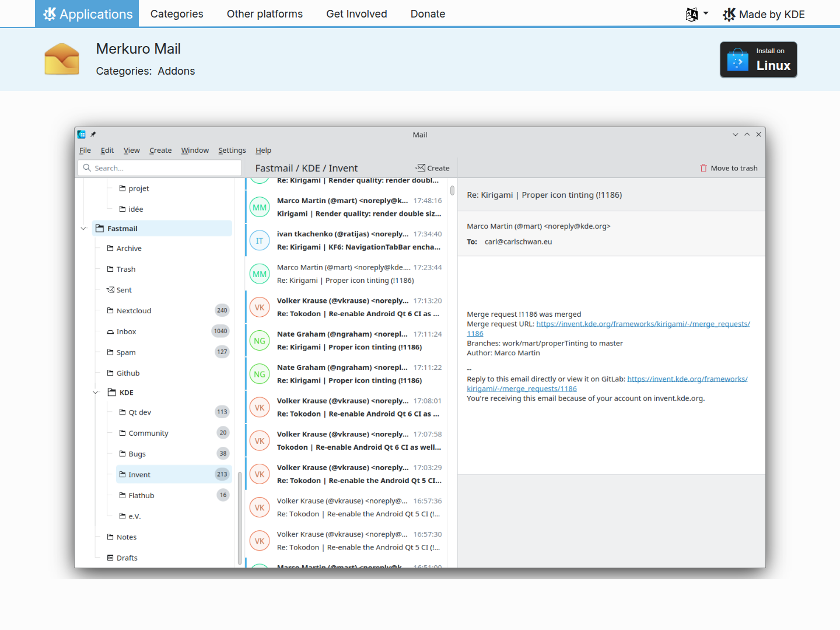Click the IT avatar of ivan tkachenko's message

pos(260,240)
